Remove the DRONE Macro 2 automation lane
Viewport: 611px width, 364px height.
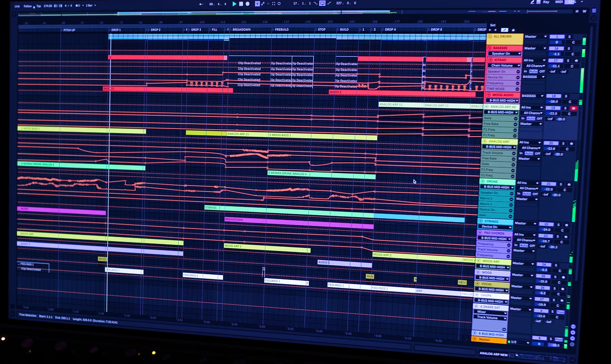(511, 199)
